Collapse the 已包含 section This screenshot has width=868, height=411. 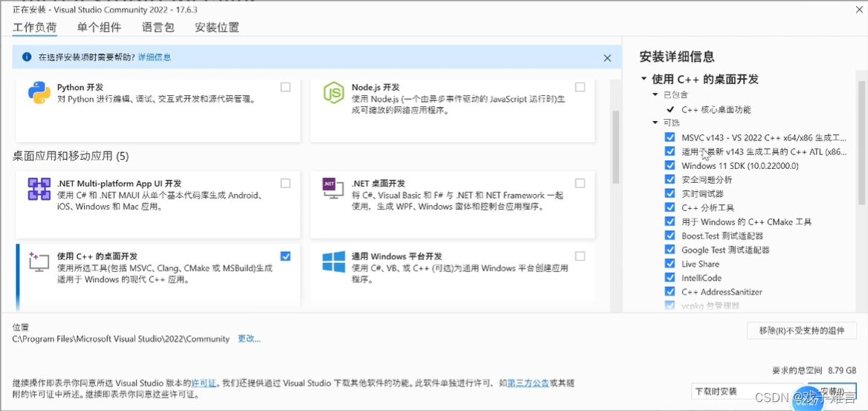coord(655,94)
